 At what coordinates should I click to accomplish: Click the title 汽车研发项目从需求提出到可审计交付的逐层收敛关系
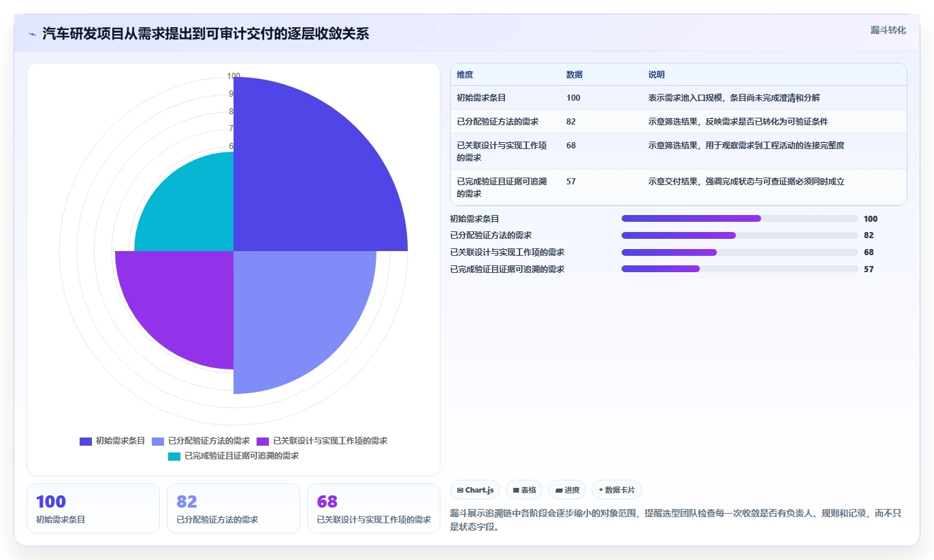click(x=206, y=33)
